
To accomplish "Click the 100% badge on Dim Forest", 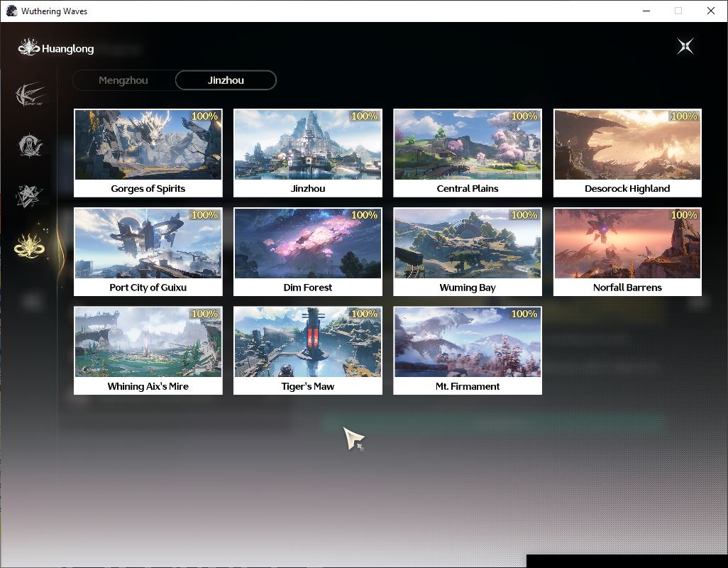I will coord(365,215).
